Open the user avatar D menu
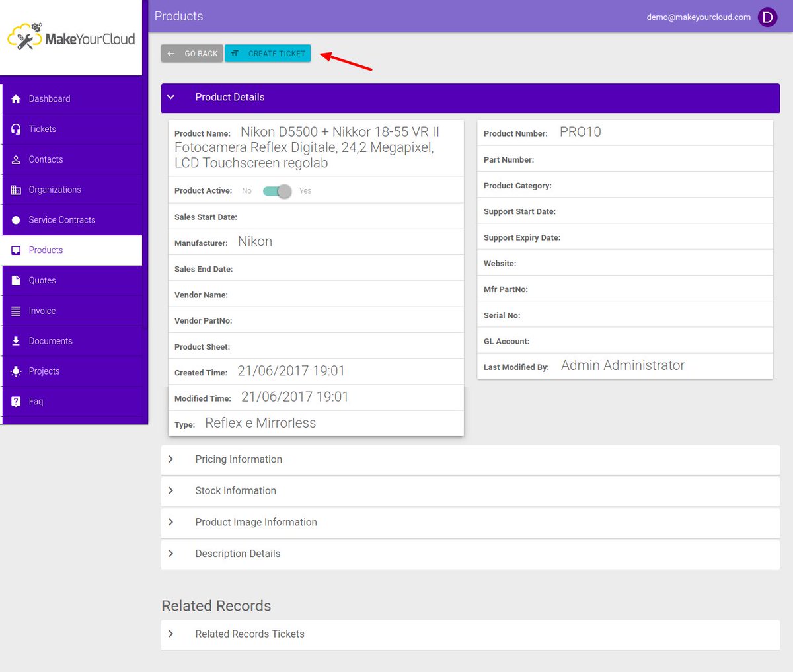This screenshot has width=793, height=672. point(767,17)
